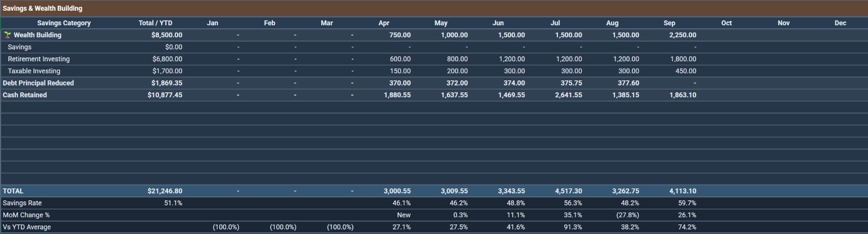The image size is (868, 234).
Task: Click the TOTAL row label
Action: [13, 191]
